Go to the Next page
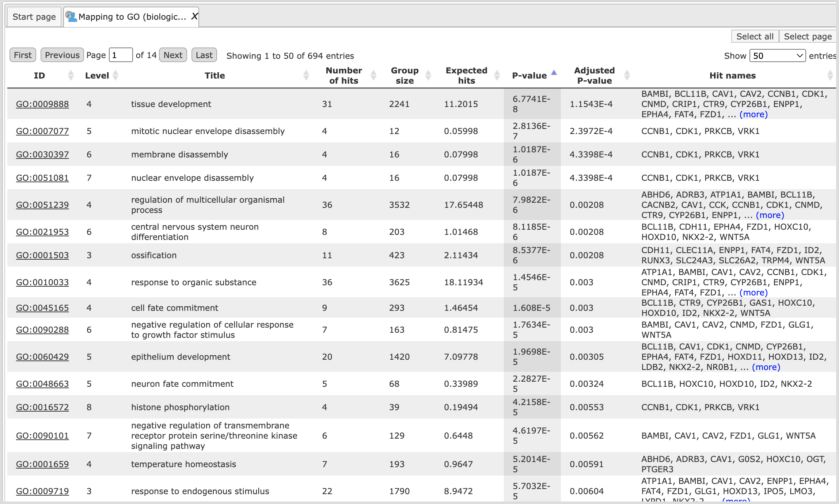 [x=173, y=55]
